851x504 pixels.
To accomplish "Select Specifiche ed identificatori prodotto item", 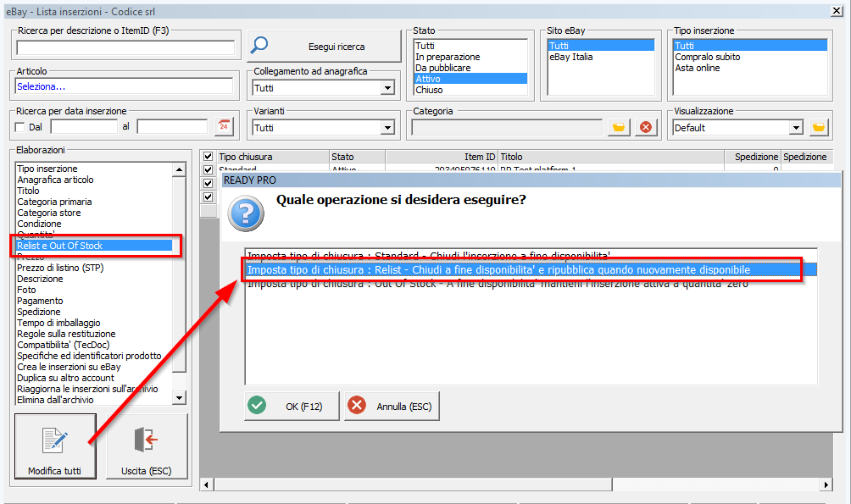I will [89, 356].
